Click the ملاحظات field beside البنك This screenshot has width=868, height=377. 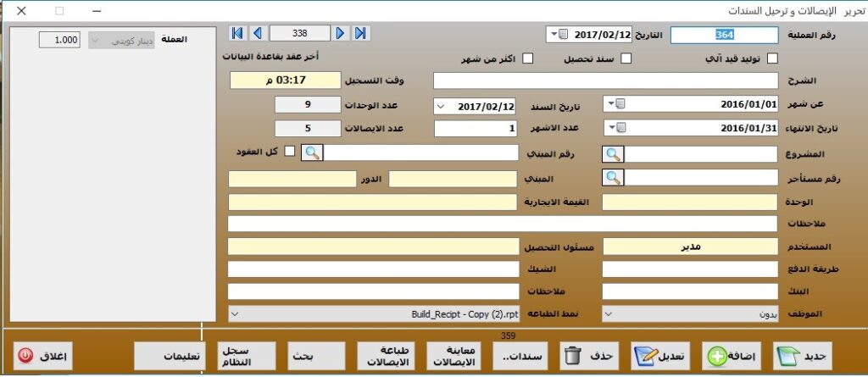pos(374,291)
